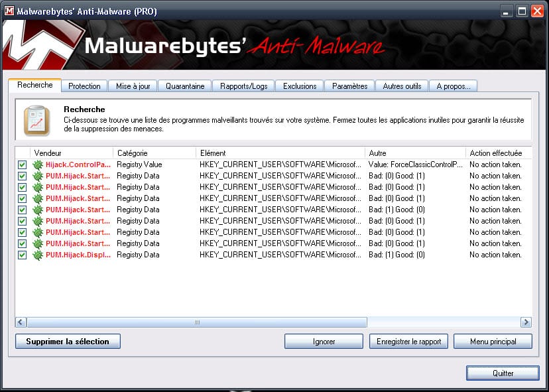Image resolution: width=549 pixels, height=392 pixels.
Task: Select the PUM.Hijack.Displ... threat name
Action: (78, 255)
